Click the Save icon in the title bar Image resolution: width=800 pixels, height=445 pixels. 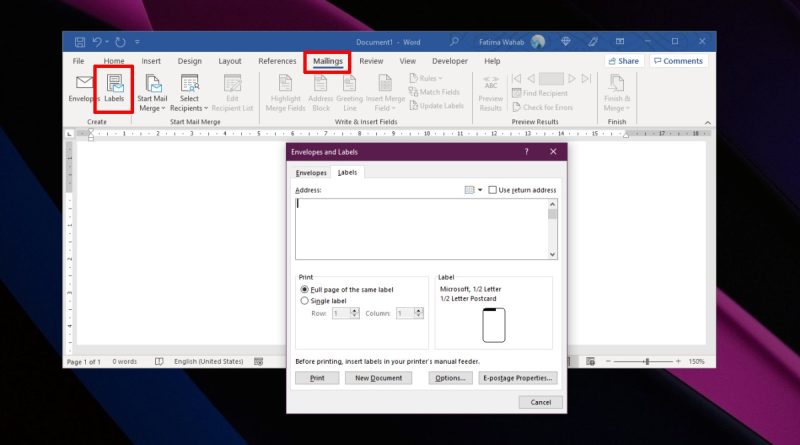80,42
